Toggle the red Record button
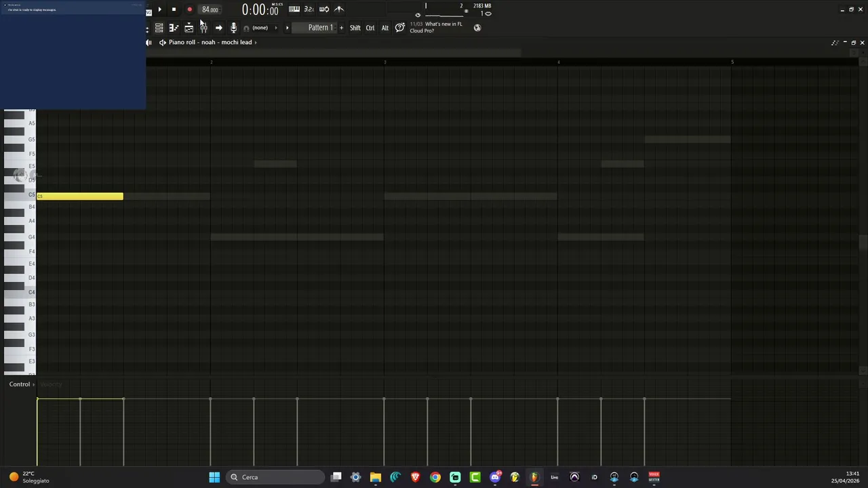 click(x=189, y=9)
